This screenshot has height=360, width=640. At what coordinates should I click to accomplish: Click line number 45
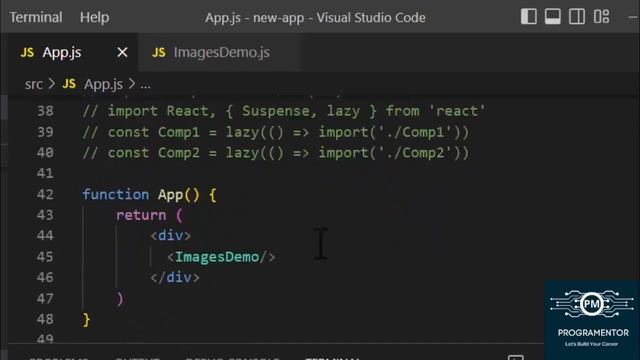tap(45, 257)
